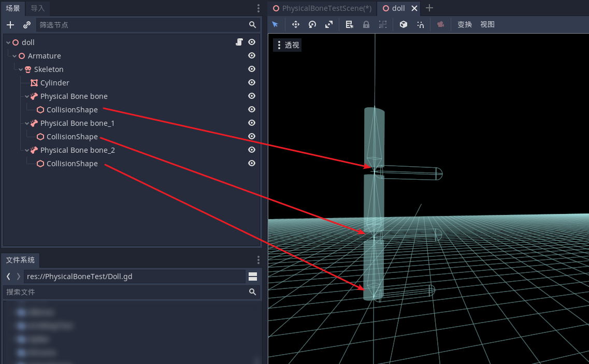The image size is (589, 364).
Task: Open the script attached to doll node
Action: [x=239, y=42]
